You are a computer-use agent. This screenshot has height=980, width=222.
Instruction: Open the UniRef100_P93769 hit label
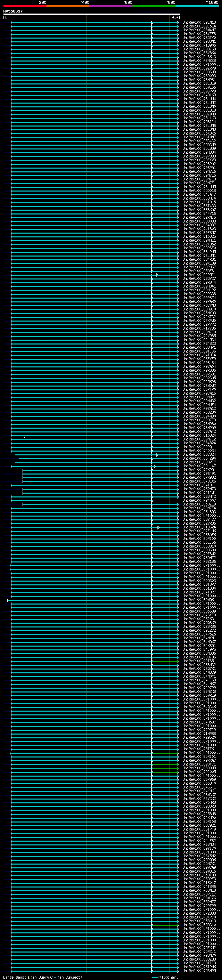coord(199,49)
